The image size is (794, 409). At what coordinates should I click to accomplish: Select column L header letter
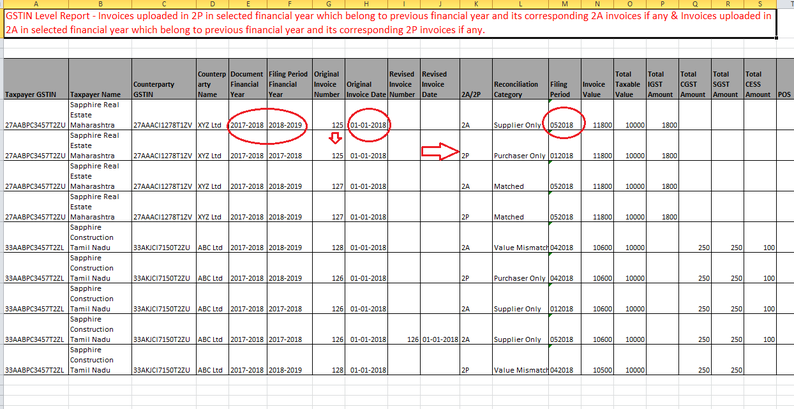click(520, 4)
